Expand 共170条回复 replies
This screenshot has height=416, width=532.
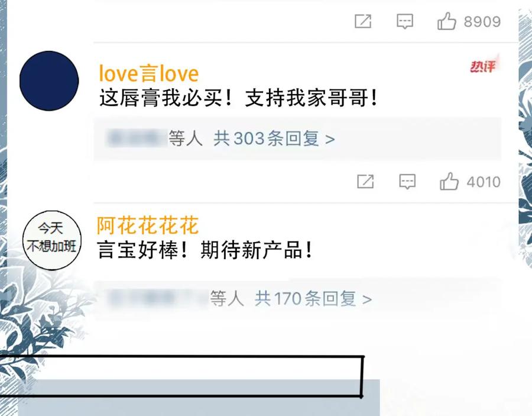(x=313, y=299)
